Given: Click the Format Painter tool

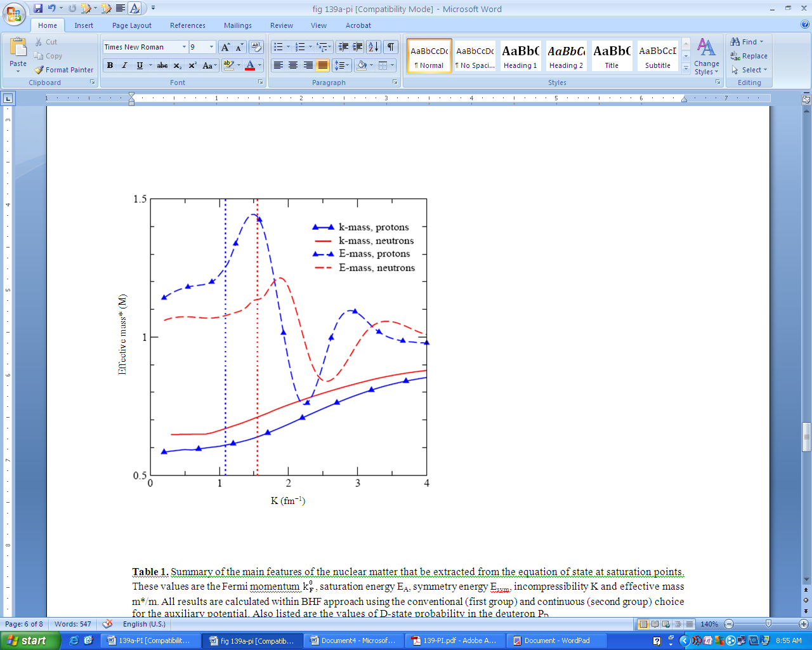Looking at the screenshot, I should [64, 70].
